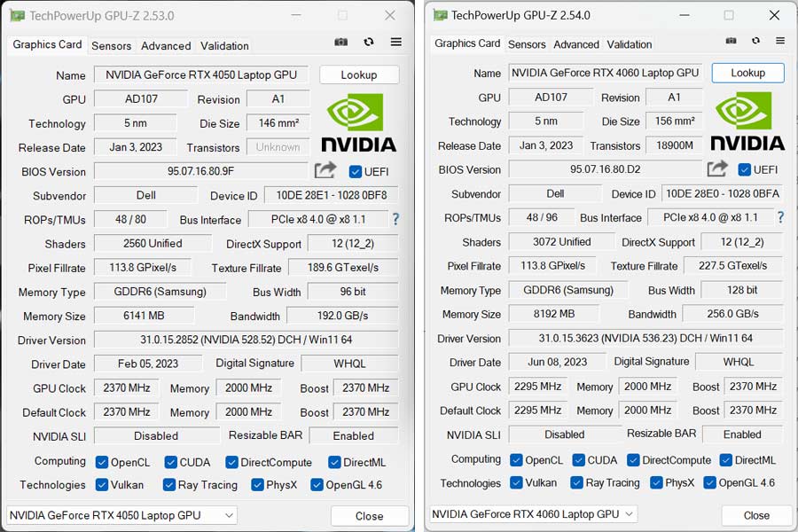The width and height of the screenshot is (798, 532).
Task: Click the GPU-Z app icon in 2.54.0 title bar
Action: (x=440, y=15)
